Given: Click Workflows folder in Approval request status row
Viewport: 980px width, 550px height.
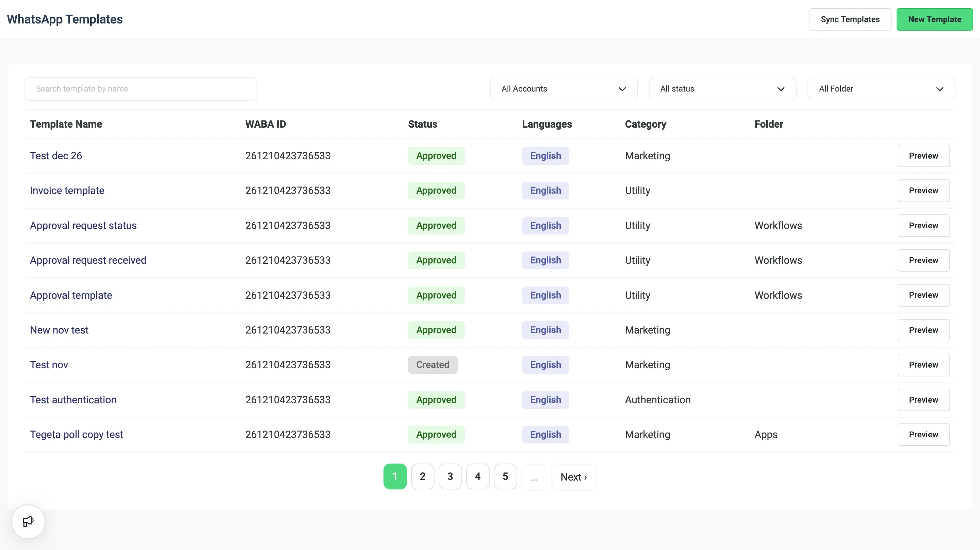Looking at the screenshot, I should 778,225.
